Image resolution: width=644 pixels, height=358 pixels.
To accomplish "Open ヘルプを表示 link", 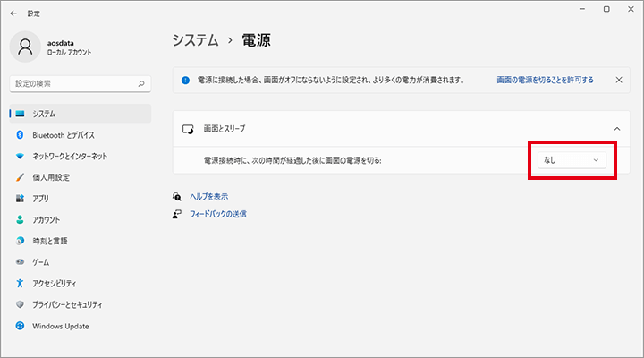I will [x=208, y=196].
